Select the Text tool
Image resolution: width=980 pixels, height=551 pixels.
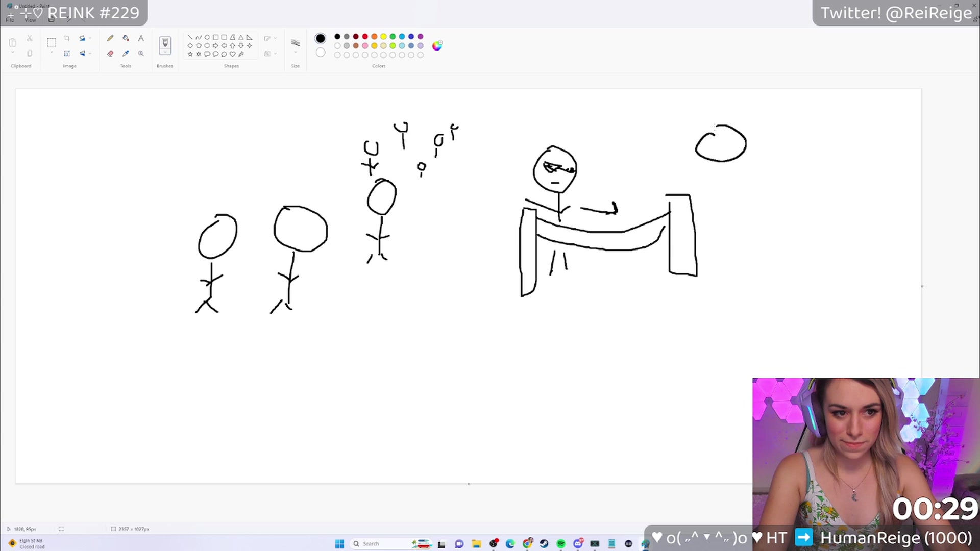(x=141, y=38)
